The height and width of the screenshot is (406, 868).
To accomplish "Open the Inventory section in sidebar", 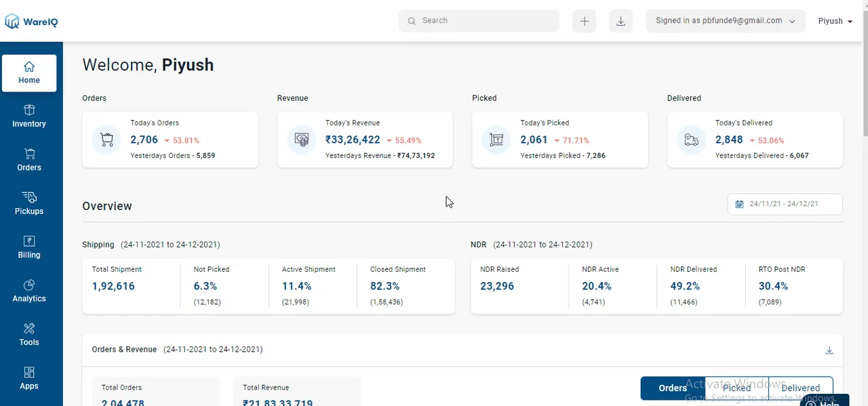I will 29,117.
